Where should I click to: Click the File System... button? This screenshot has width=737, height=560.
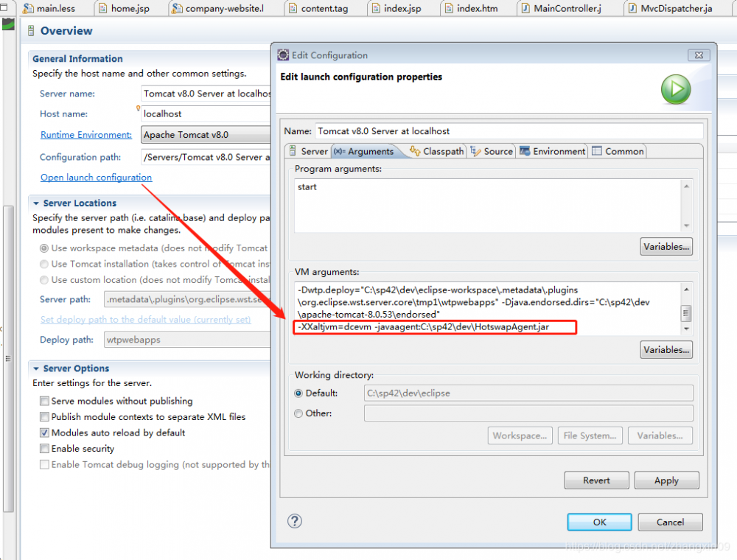(590, 436)
